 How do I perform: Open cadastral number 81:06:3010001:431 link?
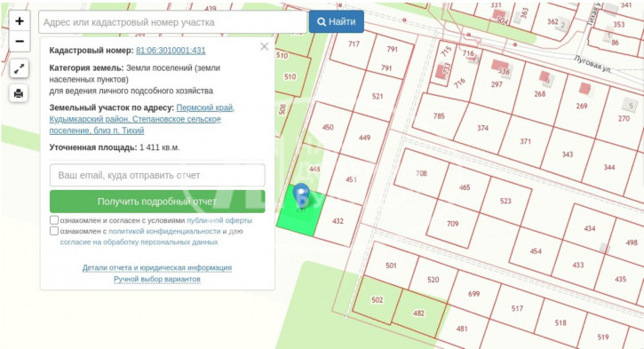point(171,51)
